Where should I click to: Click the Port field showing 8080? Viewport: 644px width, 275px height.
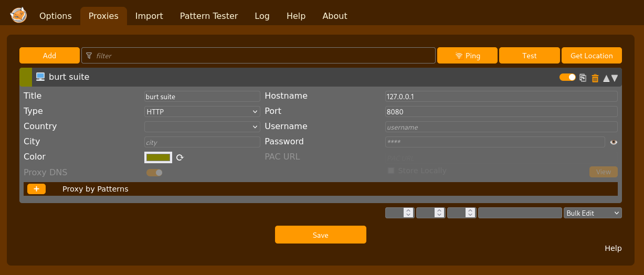point(501,112)
